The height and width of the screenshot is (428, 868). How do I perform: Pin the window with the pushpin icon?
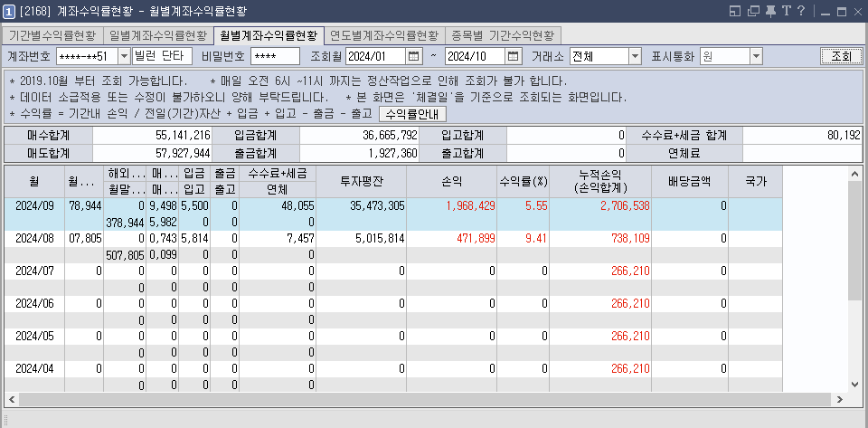pyautogui.click(x=770, y=11)
